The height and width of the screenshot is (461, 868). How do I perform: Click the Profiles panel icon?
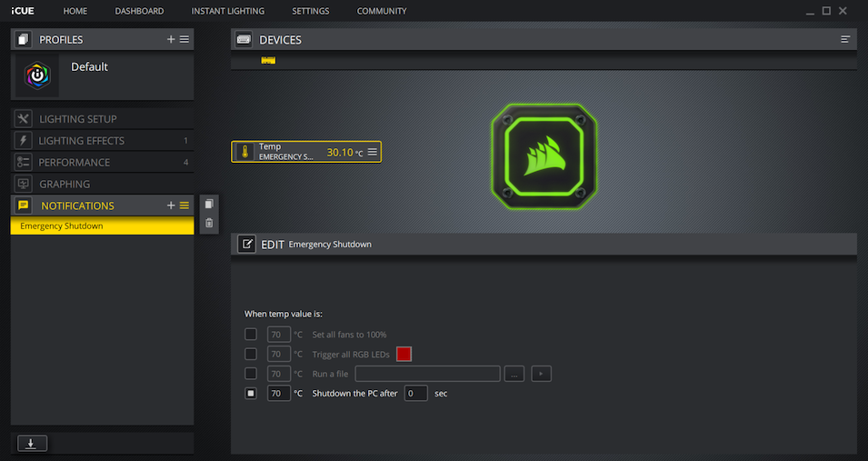pyautogui.click(x=23, y=39)
